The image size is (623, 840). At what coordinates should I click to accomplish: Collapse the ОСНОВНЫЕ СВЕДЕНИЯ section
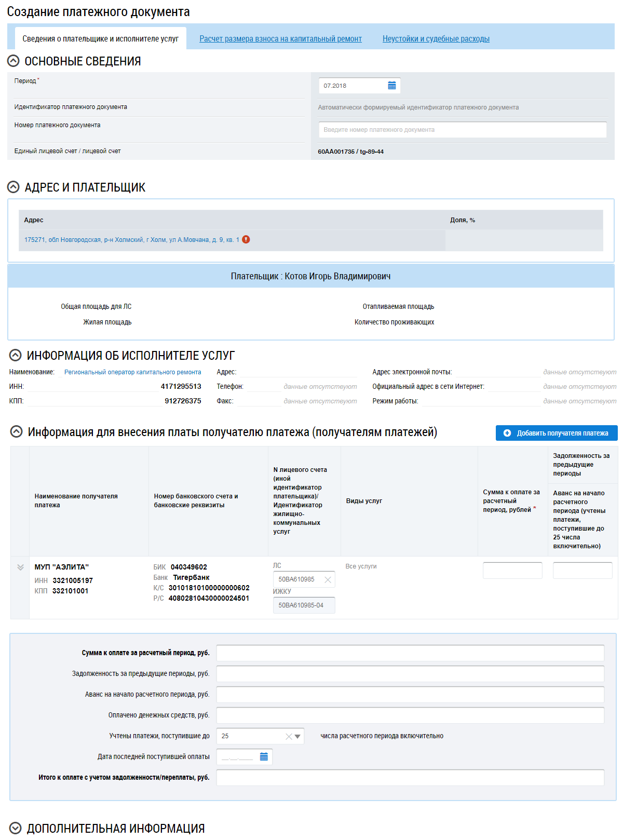(x=13, y=61)
